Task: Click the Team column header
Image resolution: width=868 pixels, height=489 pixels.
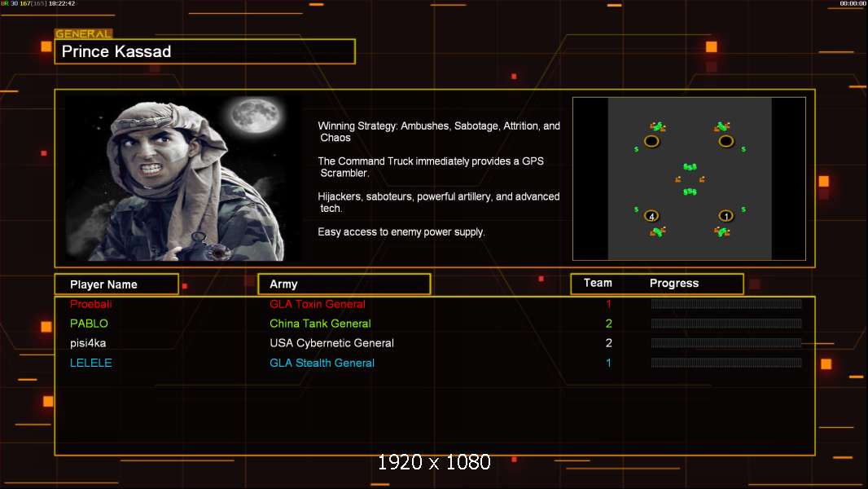Action: click(x=598, y=283)
